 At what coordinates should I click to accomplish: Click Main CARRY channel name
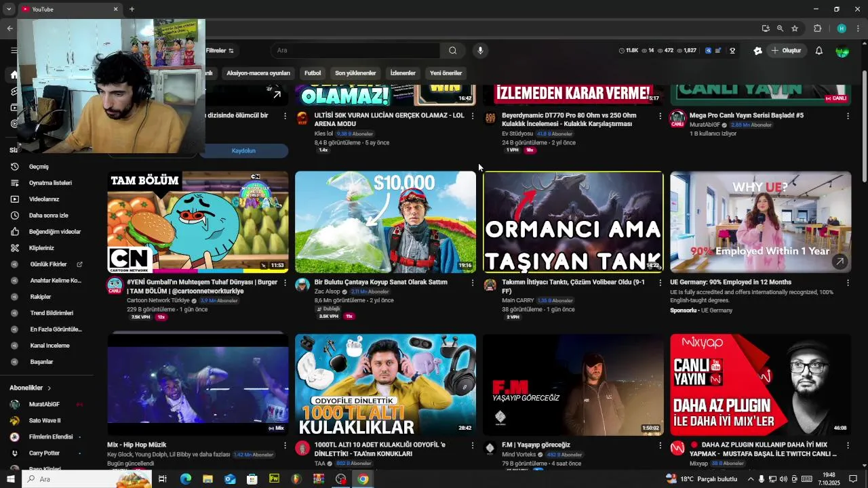coord(518,300)
